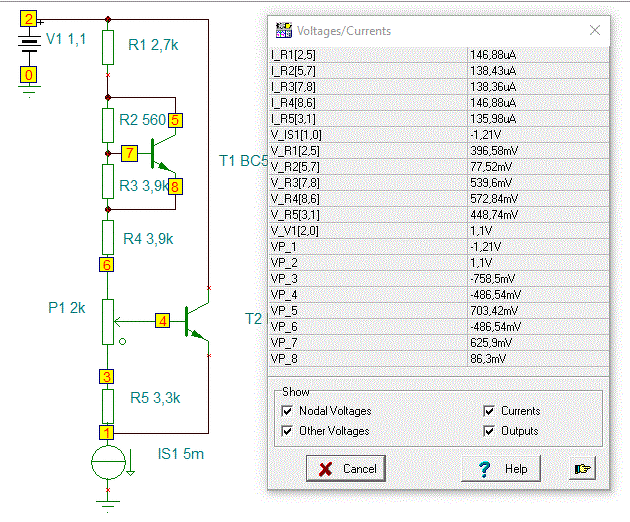
Task: Open Help for the dialog
Action: click(501, 468)
